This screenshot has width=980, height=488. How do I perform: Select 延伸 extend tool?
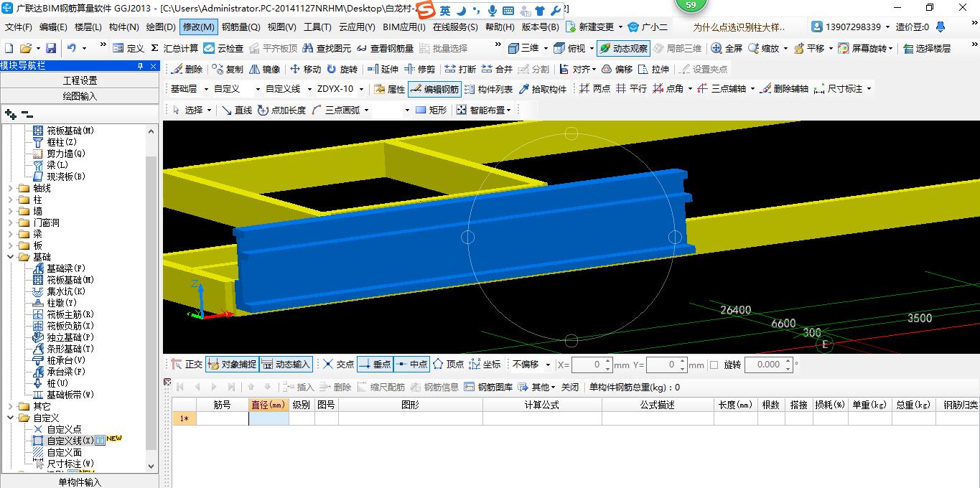383,70
